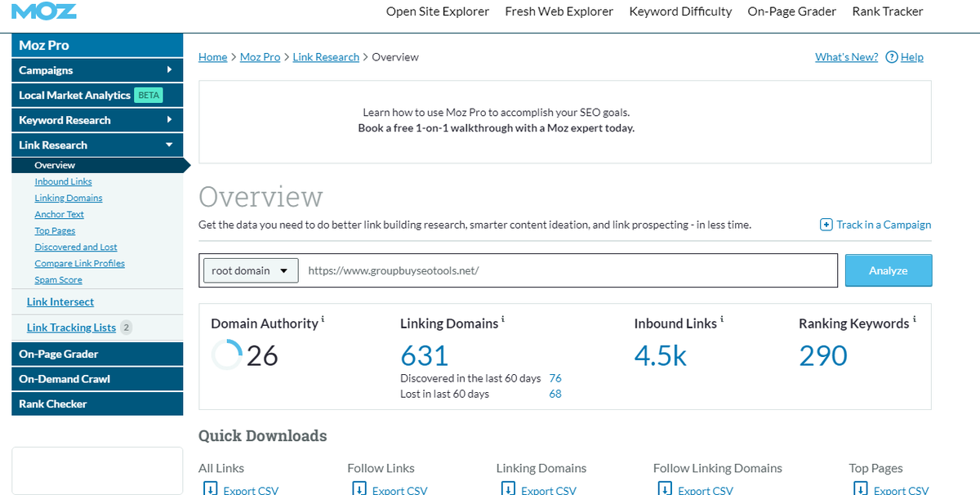Click the Moz logo
The width and height of the screenshot is (980, 495).
[44, 11]
